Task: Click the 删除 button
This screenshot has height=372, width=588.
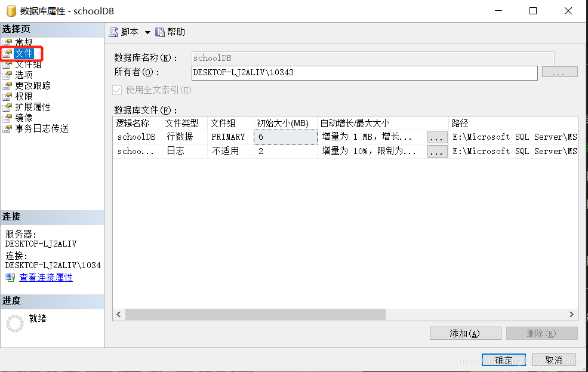Action: pyautogui.click(x=542, y=333)
